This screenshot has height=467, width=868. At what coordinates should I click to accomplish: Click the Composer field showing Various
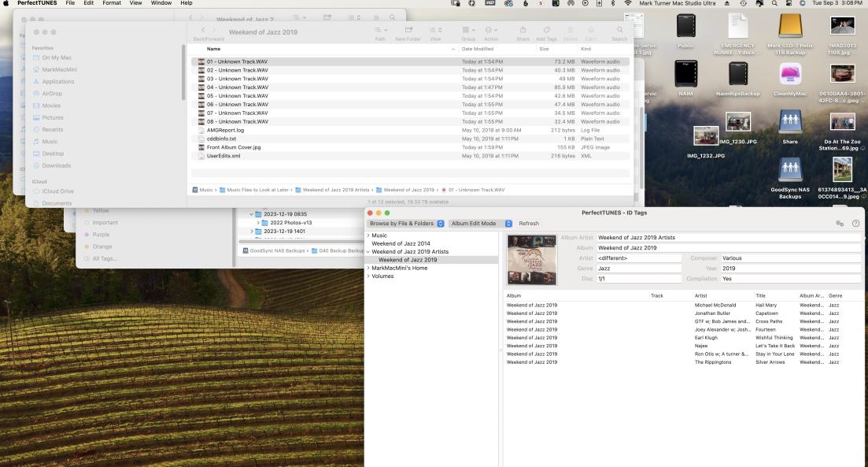click(791, 258)
